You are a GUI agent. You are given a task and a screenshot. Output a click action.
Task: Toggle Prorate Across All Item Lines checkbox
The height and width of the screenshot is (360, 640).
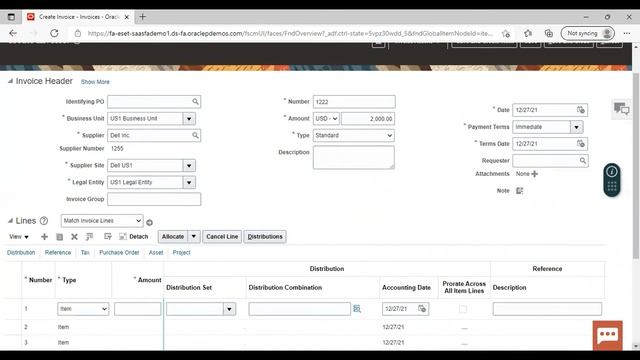click(x=463, y=309)
